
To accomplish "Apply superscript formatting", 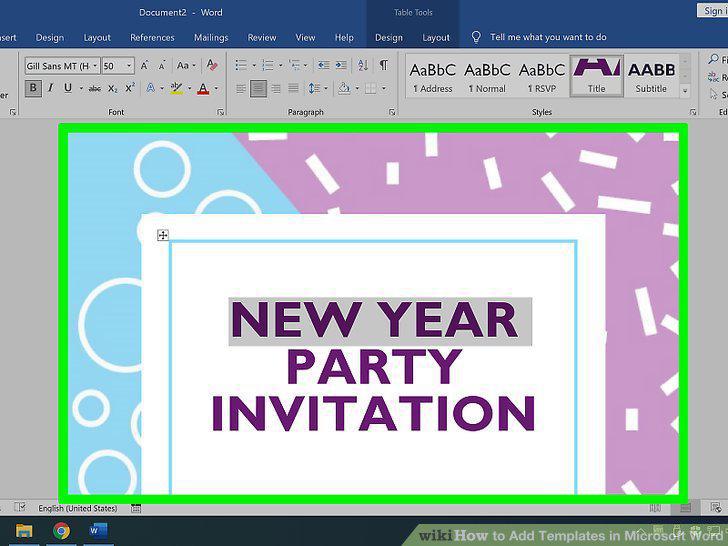I will [130, 88].
